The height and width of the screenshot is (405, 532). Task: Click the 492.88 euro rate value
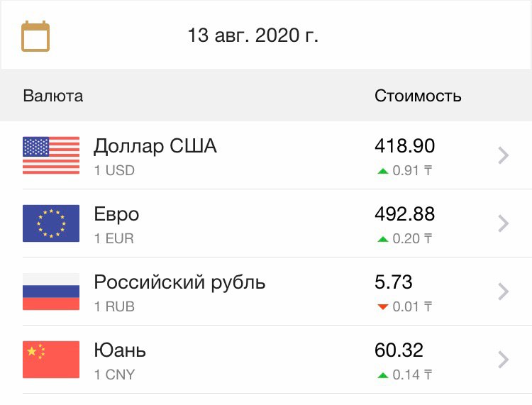tap(404, 214)
